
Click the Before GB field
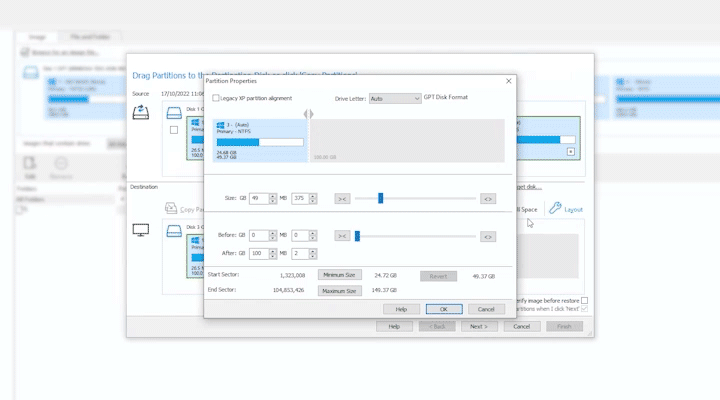(x=259, y=235)
